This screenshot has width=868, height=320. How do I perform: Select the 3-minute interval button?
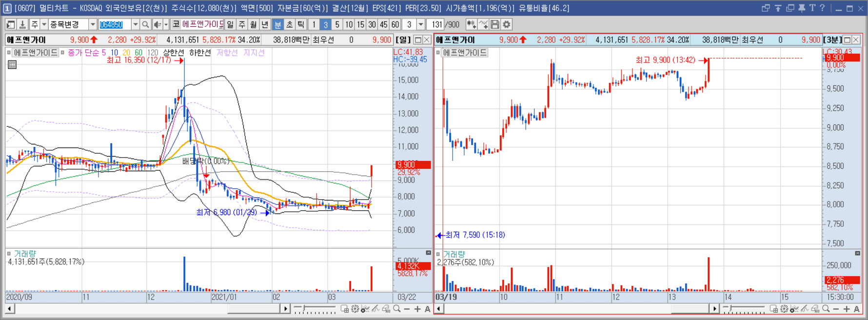click(326, 24)
